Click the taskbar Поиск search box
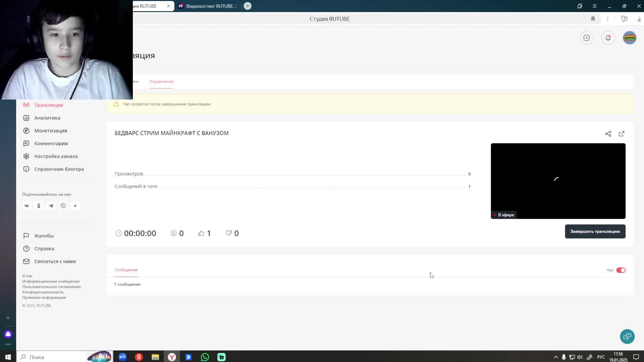Screen dimensions: 644x362 tap(52, 357)
